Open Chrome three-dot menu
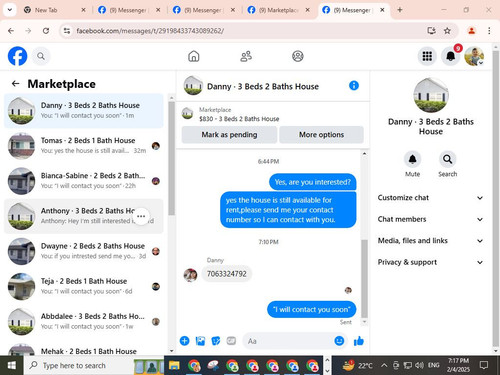Viewport: 500px width, 375px height. click(x=489, y=31)
